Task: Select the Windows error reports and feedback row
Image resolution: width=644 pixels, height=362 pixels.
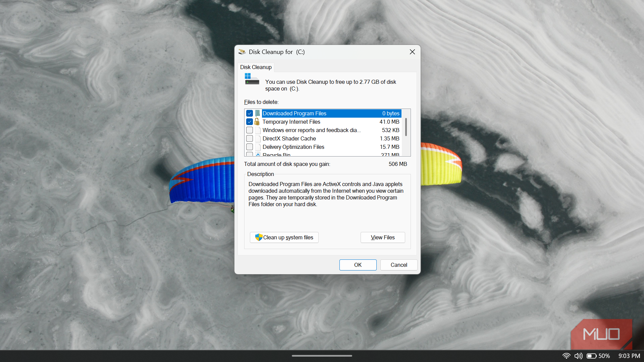Action: (312, 130)
